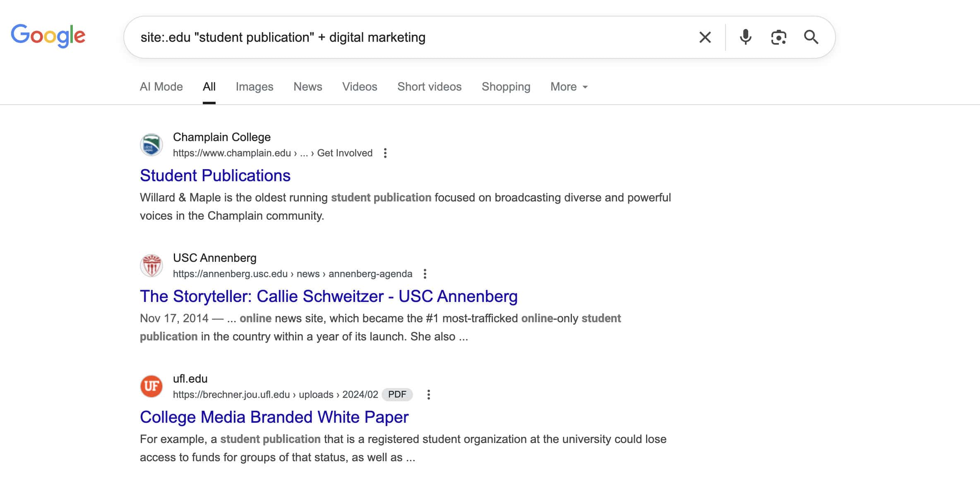Image resolution: width=980 pixels, height=479 pixels.
Task: Open the Student Publications result link
Action: pyautogui.click(x=215, y=175)
